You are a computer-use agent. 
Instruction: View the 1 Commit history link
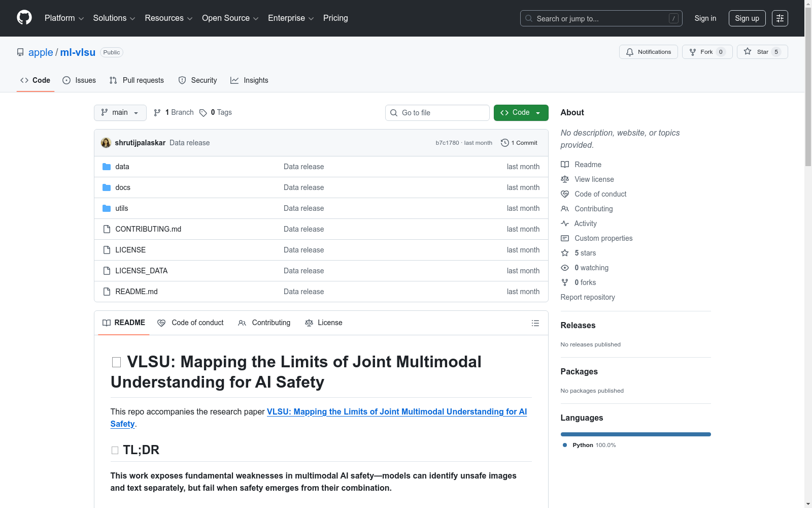pos(519,143)
